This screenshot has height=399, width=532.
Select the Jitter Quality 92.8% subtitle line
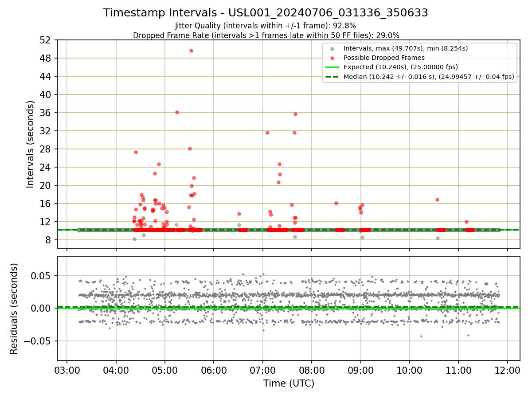pos(266,26)
